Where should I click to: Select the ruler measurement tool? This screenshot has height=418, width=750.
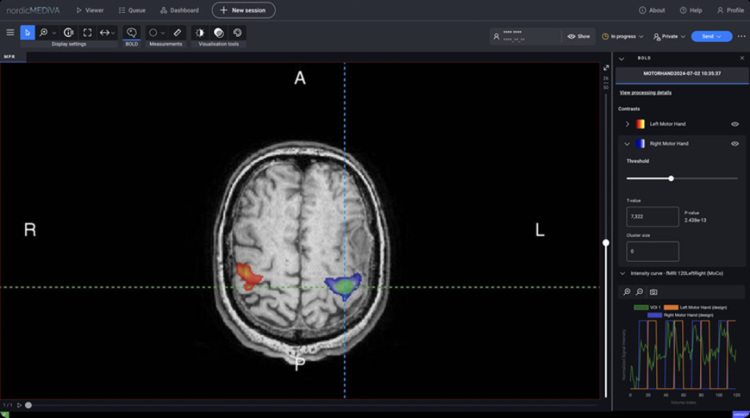pos(177,32)
